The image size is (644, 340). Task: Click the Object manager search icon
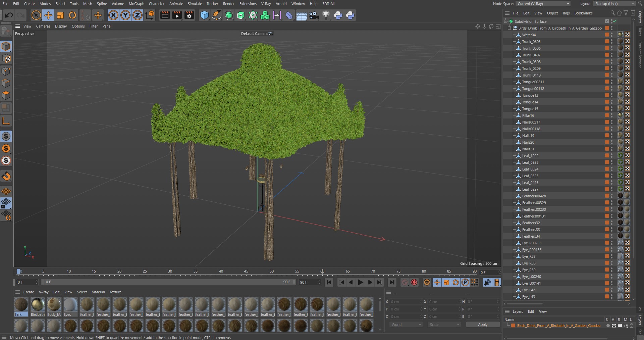[x=612, y=13]
